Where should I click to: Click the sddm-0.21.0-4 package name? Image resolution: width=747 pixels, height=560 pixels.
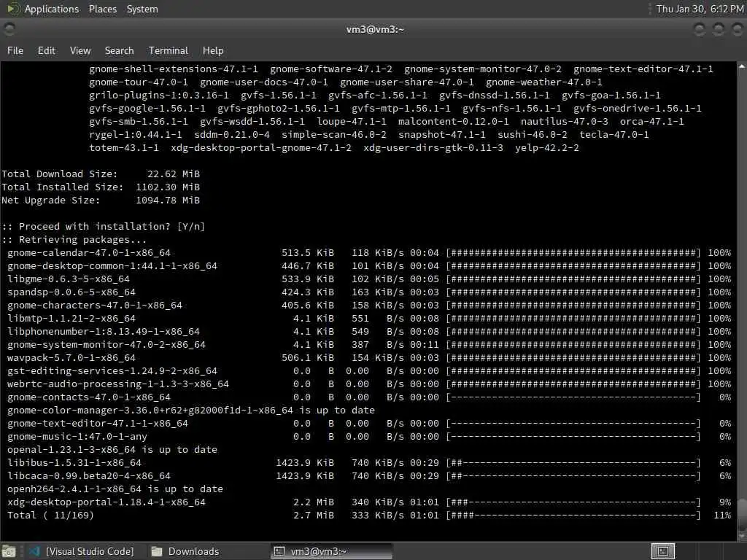pos(231,135)
